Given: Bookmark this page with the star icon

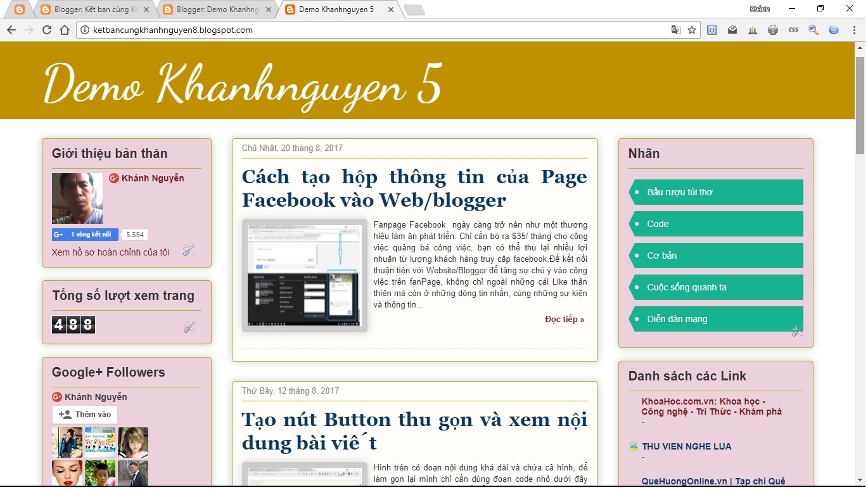Looking at the screenshot, I should (x=692, y=30).
